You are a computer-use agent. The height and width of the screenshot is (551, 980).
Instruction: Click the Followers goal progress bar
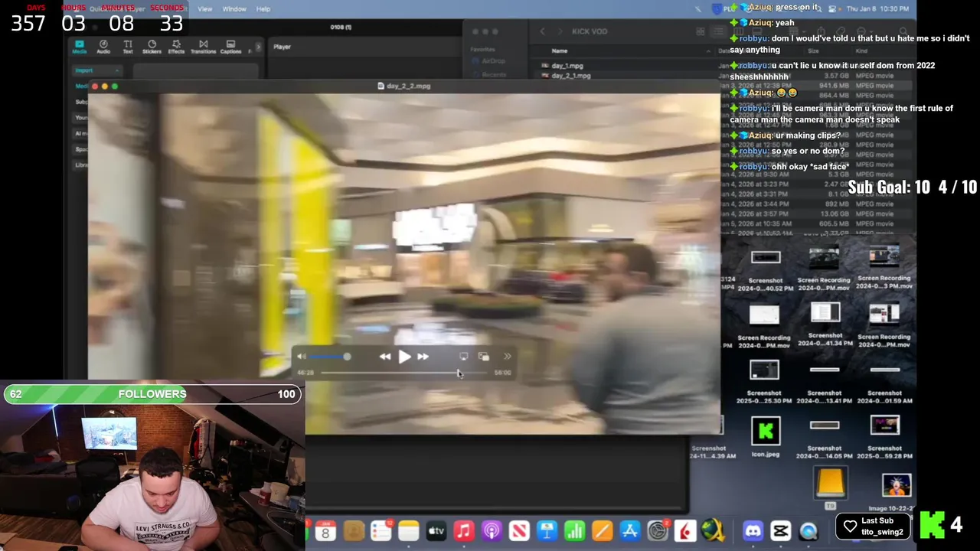152,394
